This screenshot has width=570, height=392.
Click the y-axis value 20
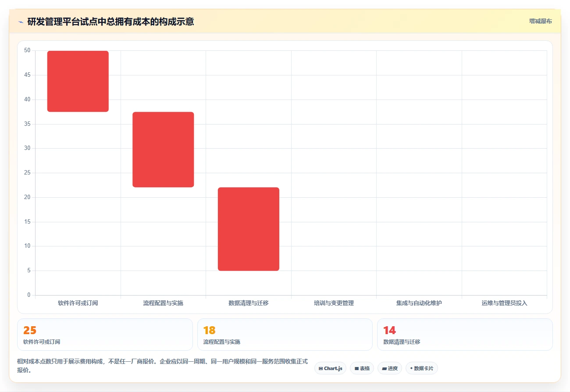click(x=27, y=197)
